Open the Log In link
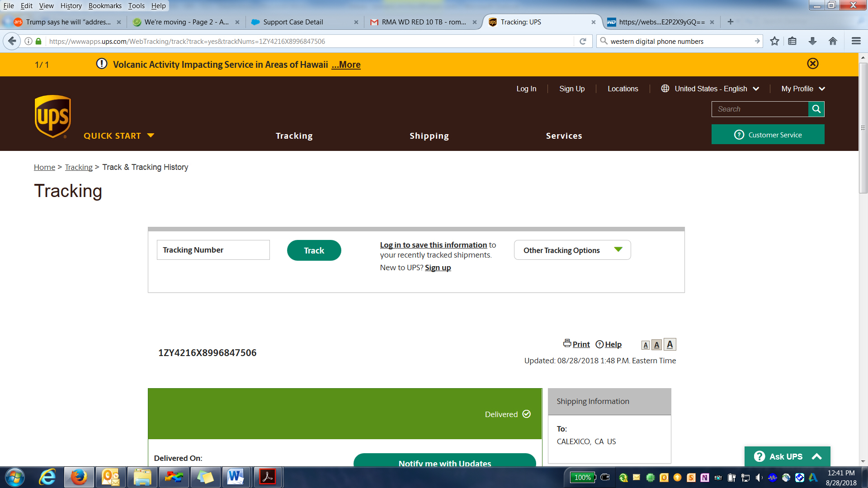Viewport: 868px width, 488px height. click(526, 89)
